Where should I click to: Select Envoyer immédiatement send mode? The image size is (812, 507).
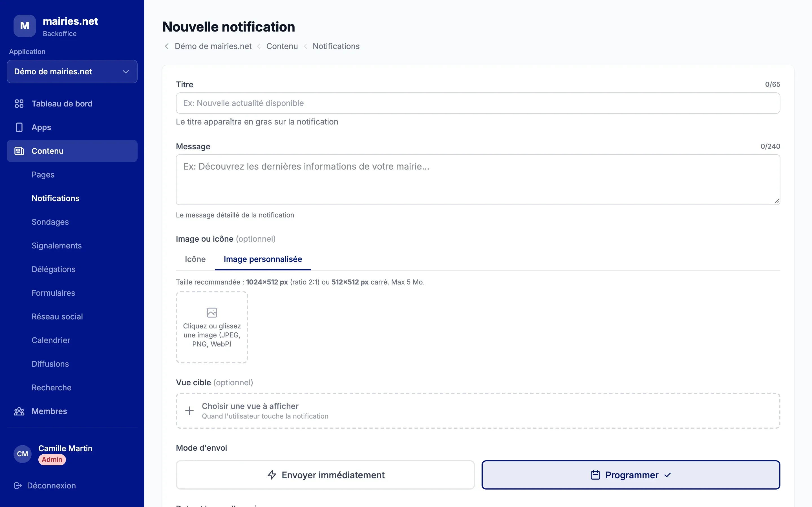[x=325, y=475]
